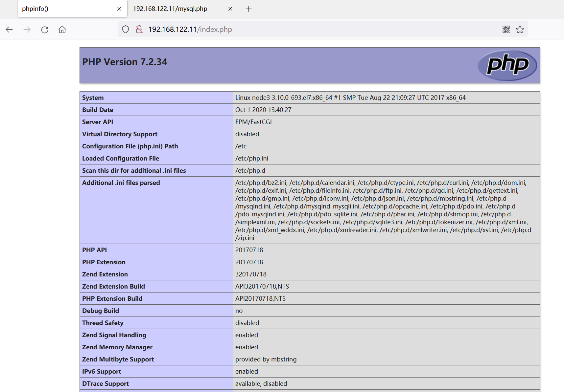The width and height of the screenshot is (564, 392).
Task: Close the 192.168.122.11/mysql.php tab
Action: click(230, 9)
